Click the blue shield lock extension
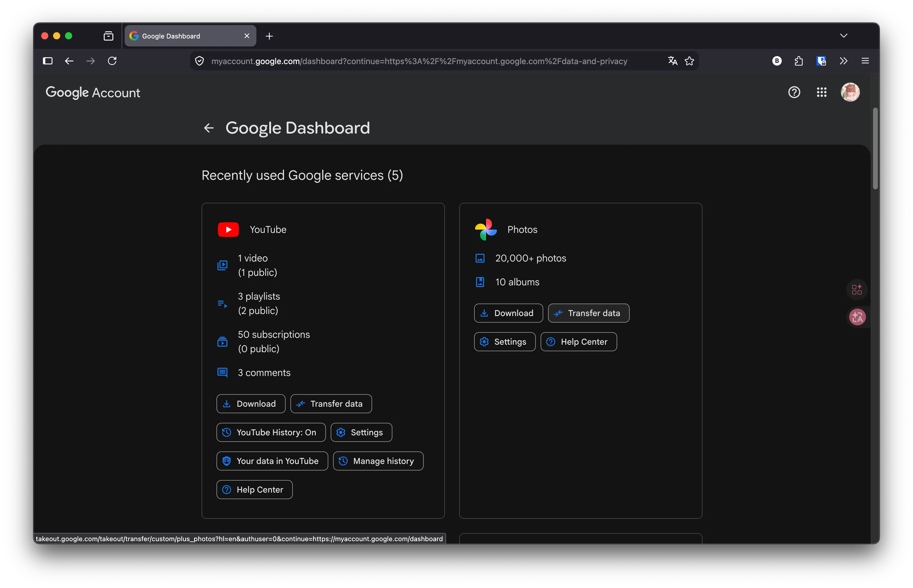The image size is (913, 588). point(821,61)
